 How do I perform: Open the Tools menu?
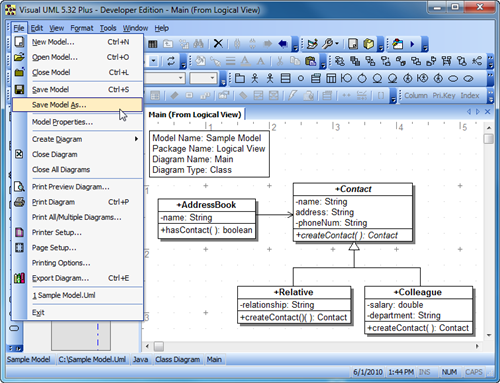tap(108, 28)
